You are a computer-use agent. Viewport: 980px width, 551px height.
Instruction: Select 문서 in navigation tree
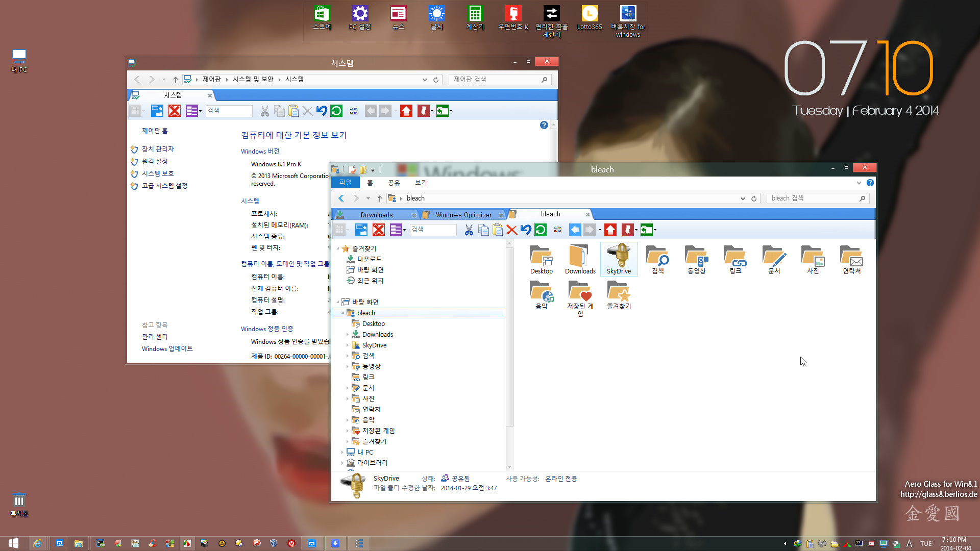(x=368, y=388)
